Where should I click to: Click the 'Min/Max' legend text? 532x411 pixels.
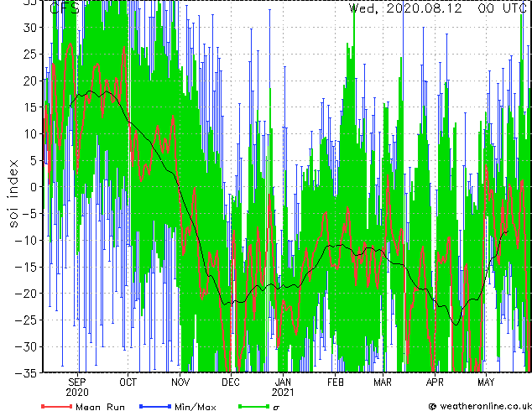tap(195, 407)
